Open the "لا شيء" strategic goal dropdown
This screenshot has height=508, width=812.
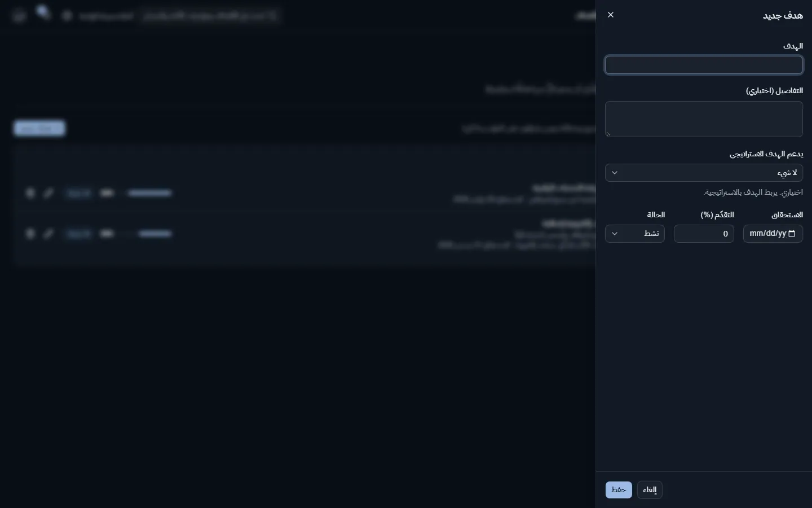704,173
